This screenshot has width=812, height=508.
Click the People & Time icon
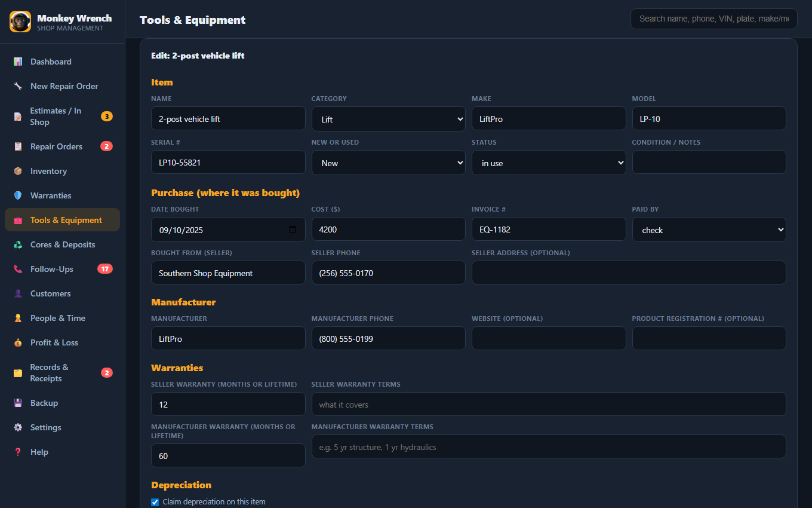point(18,318)
